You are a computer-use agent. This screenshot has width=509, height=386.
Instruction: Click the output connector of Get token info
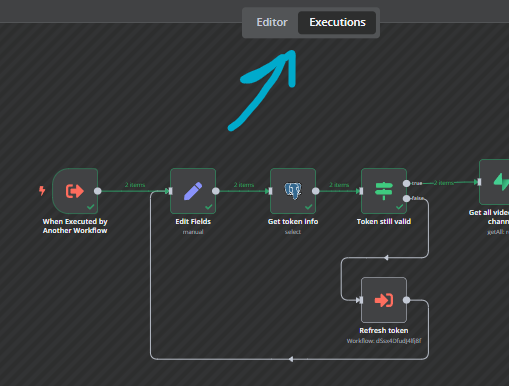(316, 191)
